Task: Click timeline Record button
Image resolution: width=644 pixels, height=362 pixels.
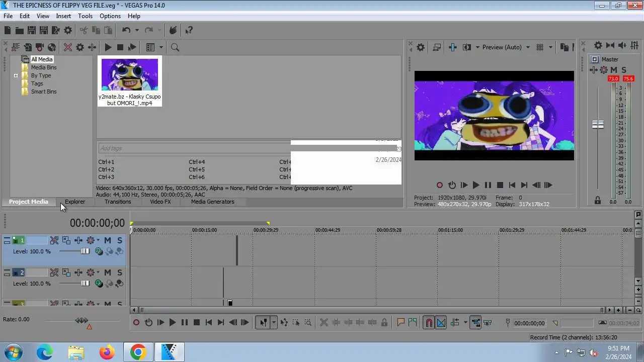Action: (x=136, y=323)
